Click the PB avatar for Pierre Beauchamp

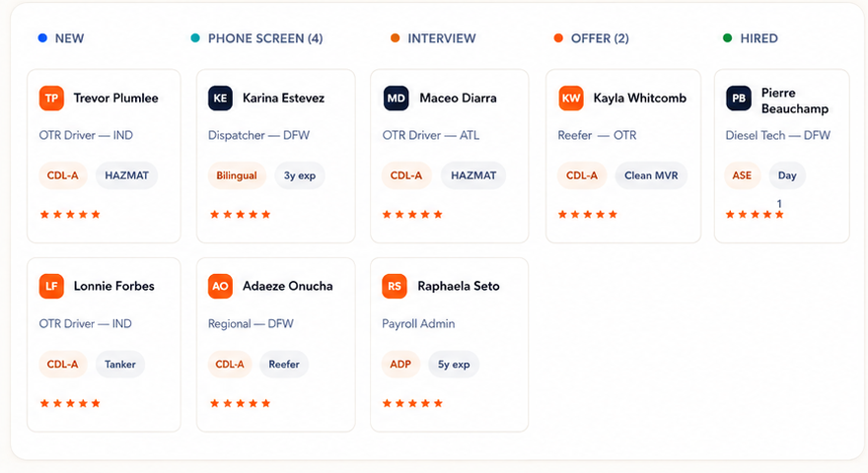point(739,99)
